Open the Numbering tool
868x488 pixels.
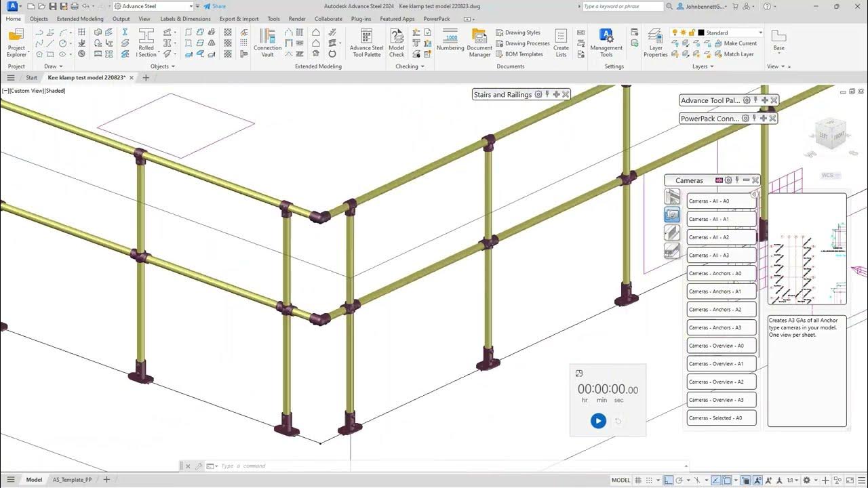(450, 41)
